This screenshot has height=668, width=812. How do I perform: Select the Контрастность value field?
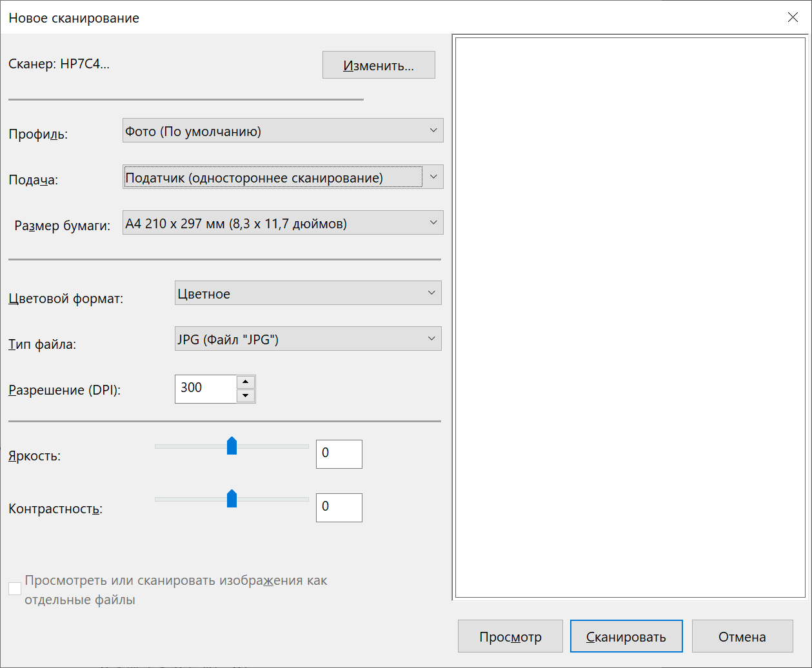(339, 507)
